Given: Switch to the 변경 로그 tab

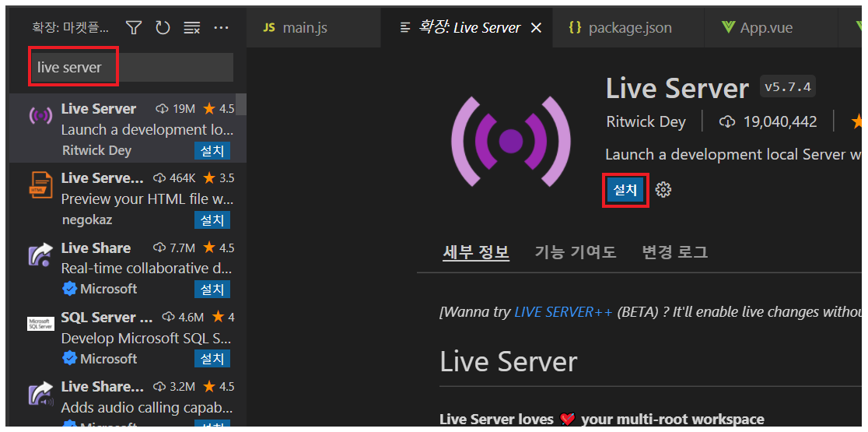Looking at the screenshot, I should coord(674,252).
